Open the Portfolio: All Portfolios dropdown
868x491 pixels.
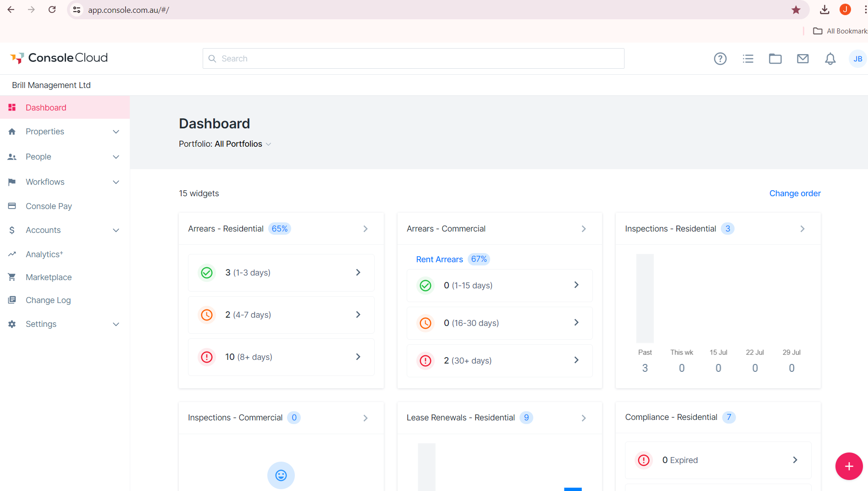point(225,144)
